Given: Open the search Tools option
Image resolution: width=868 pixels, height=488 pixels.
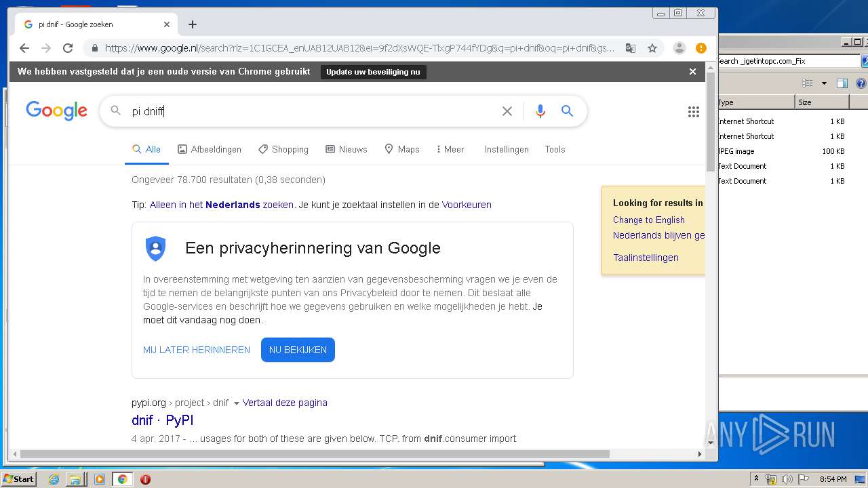Looking at the screenshot, I should point(555,149).
